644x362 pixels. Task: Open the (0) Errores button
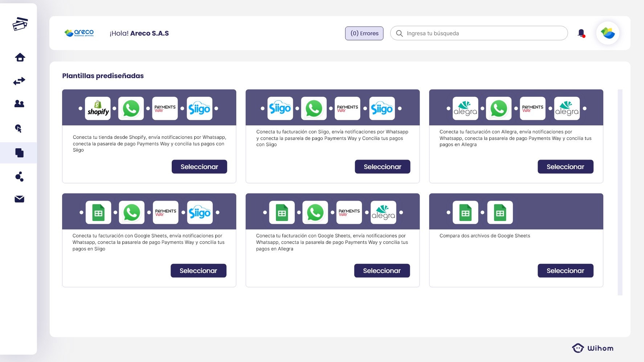click(x=364, y=33)
